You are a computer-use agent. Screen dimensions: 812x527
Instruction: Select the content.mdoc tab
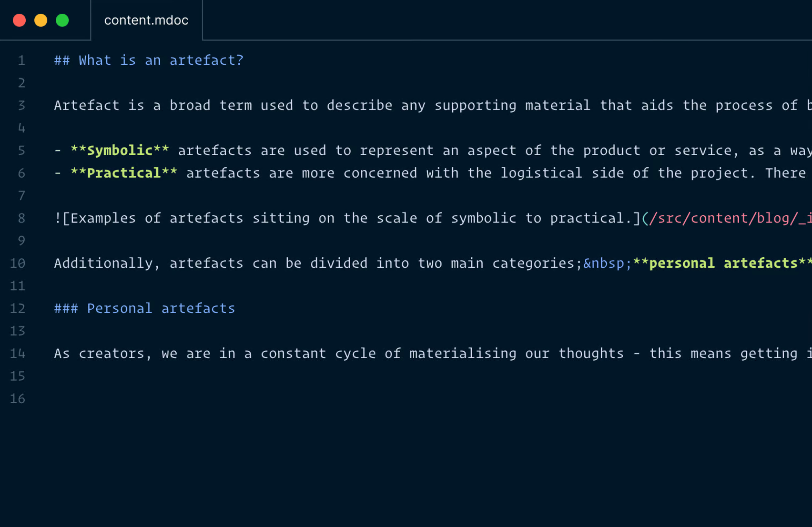point(146,20)
